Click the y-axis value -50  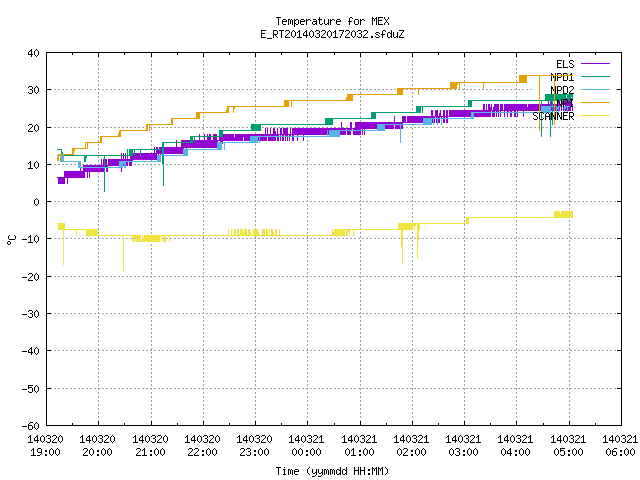(x=31, y=389)
